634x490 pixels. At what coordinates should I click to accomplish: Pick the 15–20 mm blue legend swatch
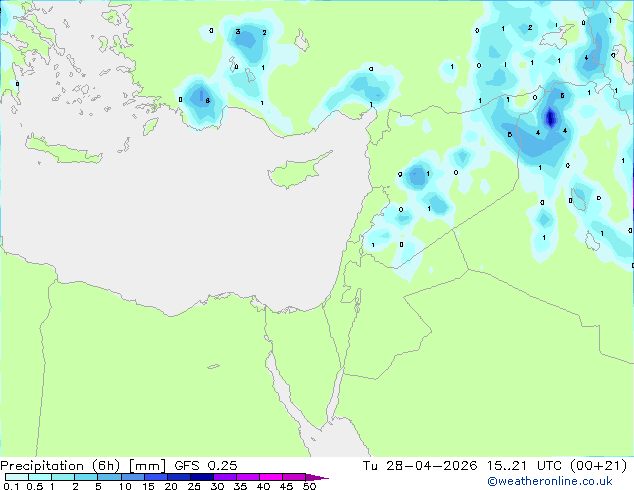tap(155, 477)
